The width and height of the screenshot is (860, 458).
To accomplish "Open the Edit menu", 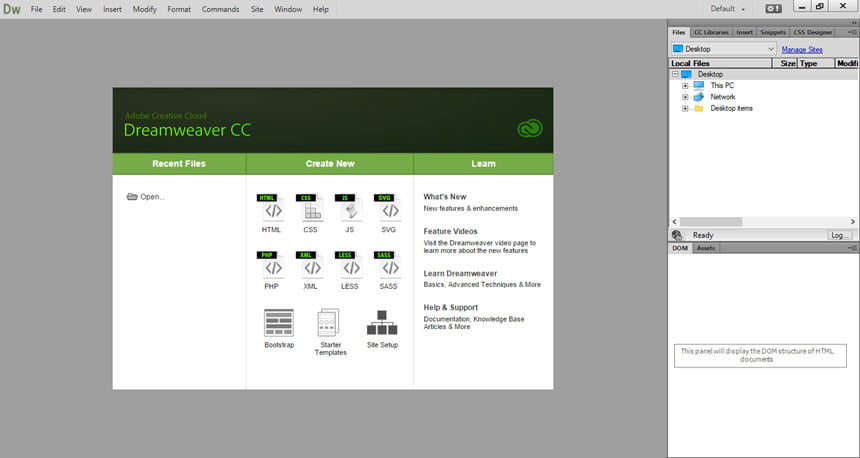I will (59, 9).
